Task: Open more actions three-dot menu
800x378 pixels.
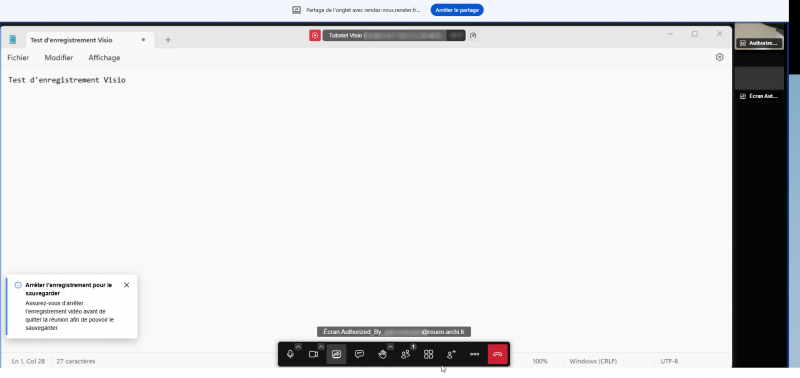Action: click(x=474, y=354)
